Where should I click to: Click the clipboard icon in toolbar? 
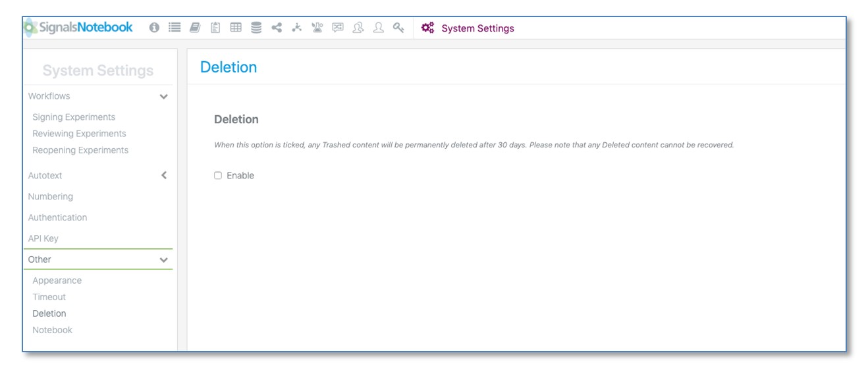215,28
